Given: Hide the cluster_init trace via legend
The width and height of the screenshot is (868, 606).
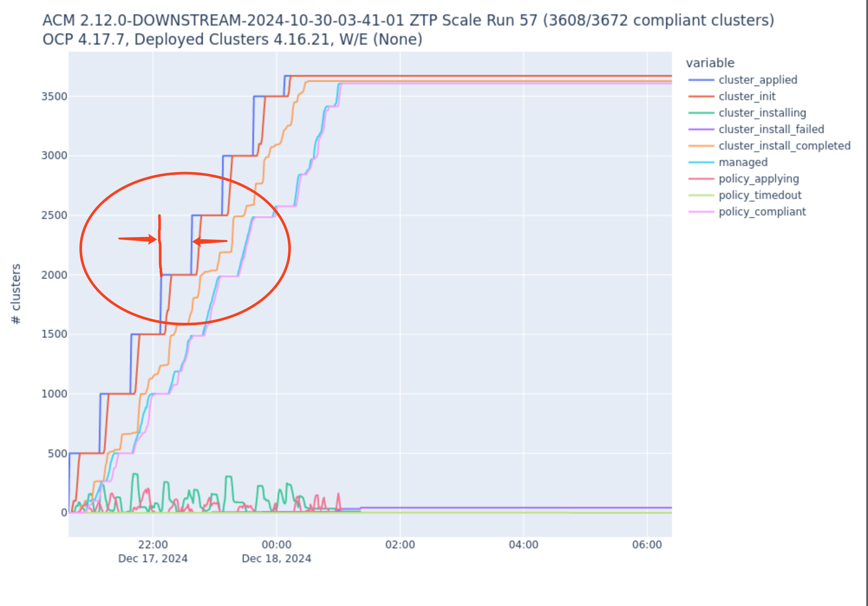Looking at the screenshot, I should [x=747, y=96].
